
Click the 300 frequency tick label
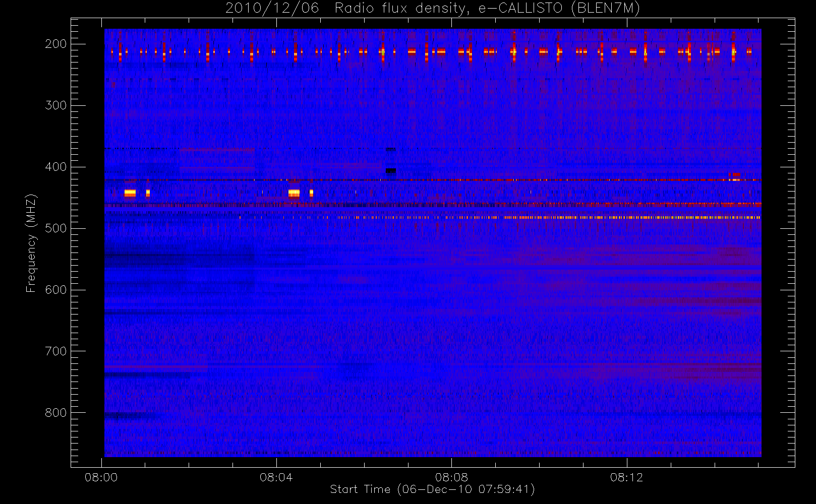point(56,105)
